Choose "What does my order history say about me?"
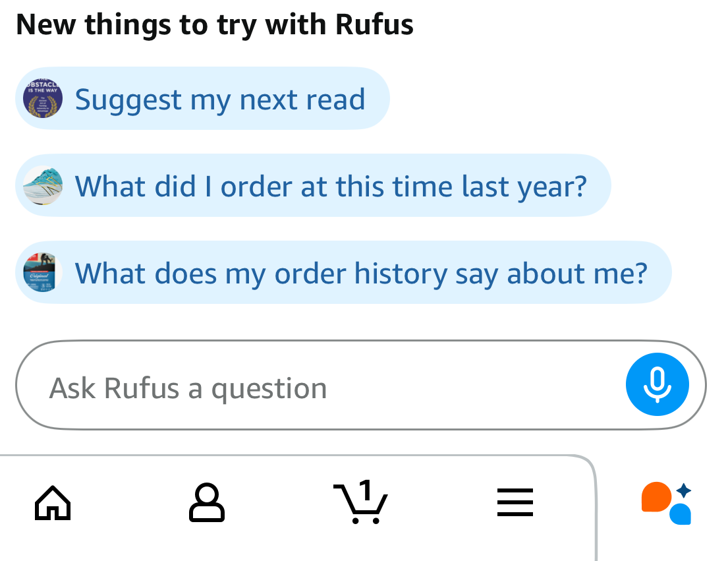 point(361,273)
